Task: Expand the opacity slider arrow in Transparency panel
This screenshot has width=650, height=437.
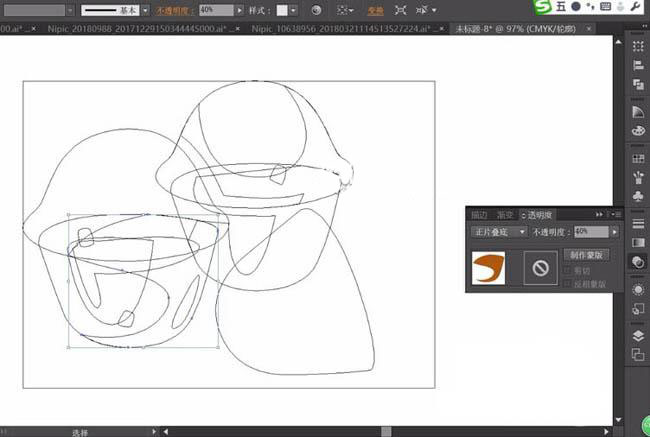Action: [614, 231]
